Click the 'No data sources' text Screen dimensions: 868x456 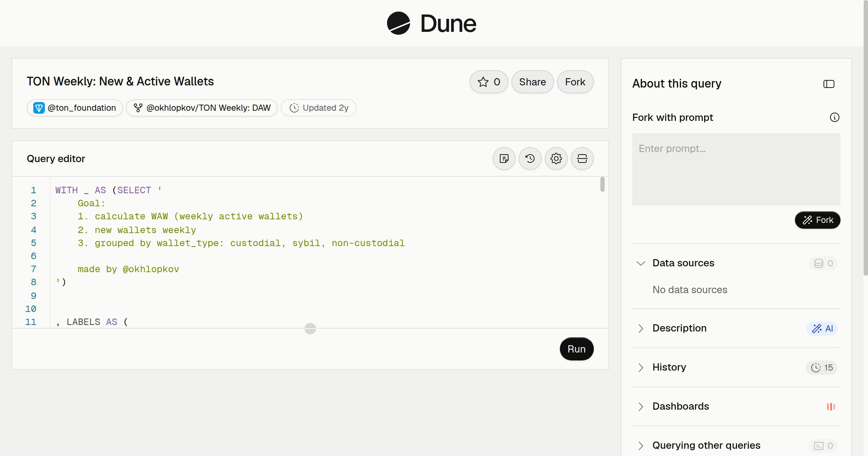[690, 290]
